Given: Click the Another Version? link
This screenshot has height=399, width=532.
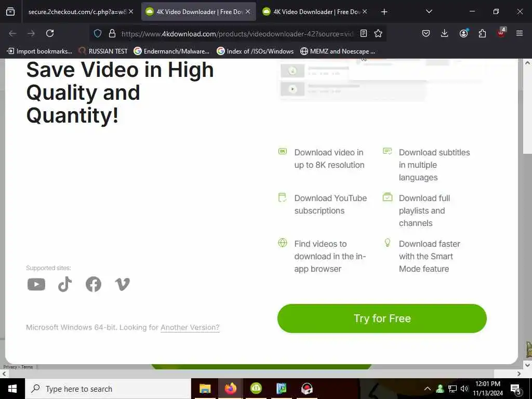Looking at the screenshot, I should pos(190,327).
